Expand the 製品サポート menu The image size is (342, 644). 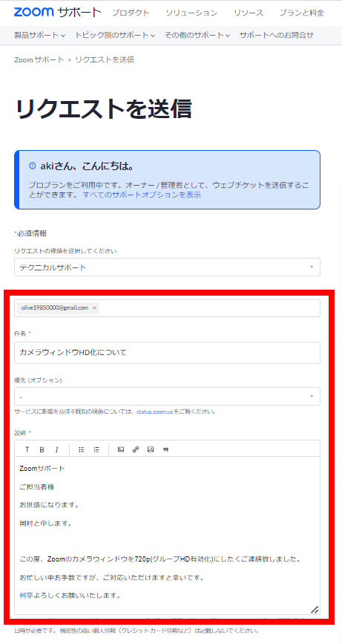click(x=40, y=36)
